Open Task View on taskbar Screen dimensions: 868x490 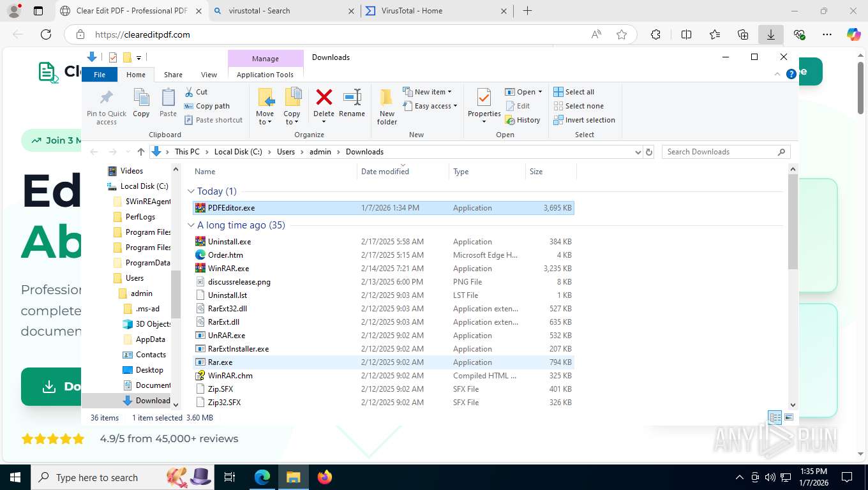[230, 477]
